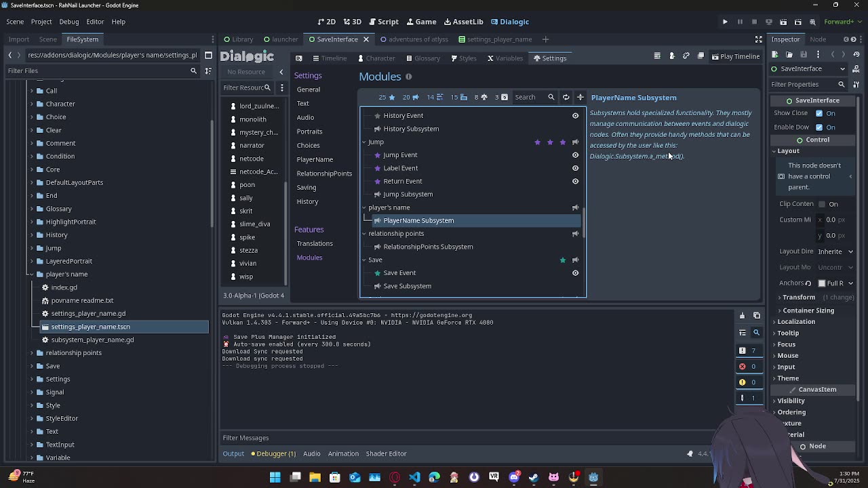Collapse the player's name folder in FileSystem

[x=31, y=274]
